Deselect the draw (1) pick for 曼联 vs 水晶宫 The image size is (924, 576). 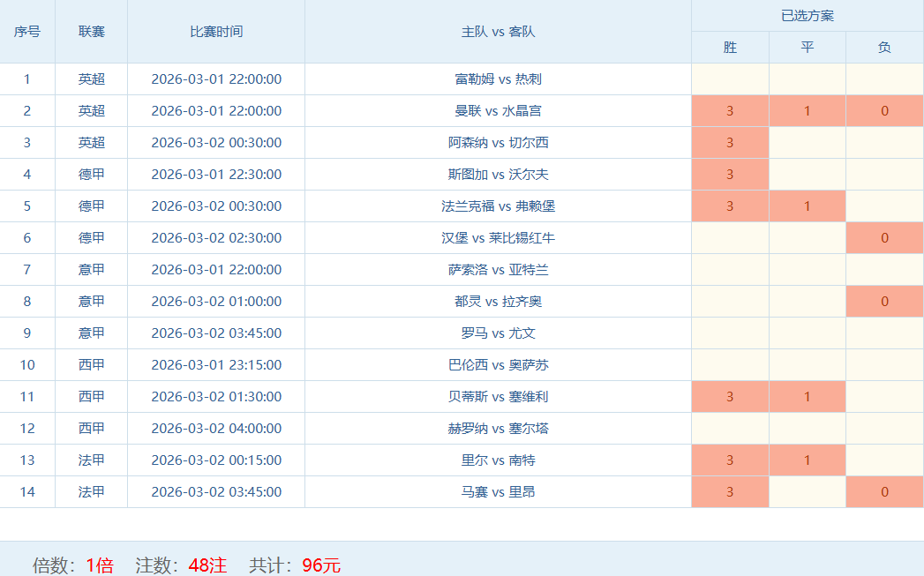[807, 111]
